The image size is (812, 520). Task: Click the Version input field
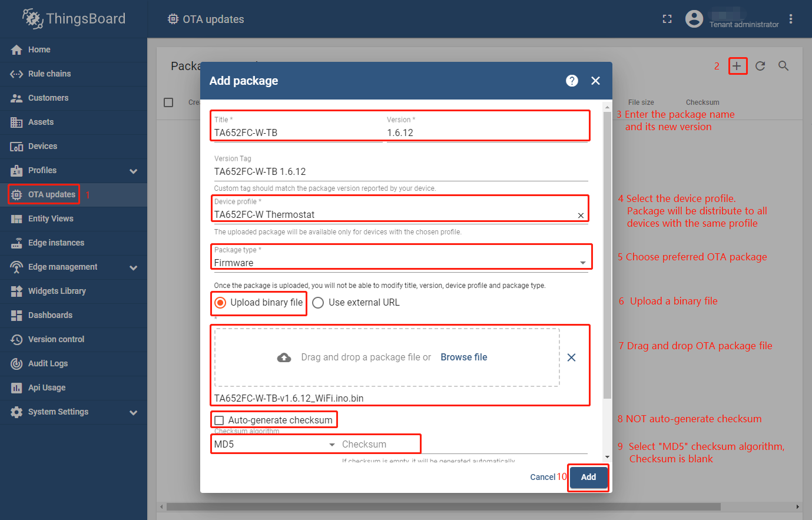pos(487,133)
